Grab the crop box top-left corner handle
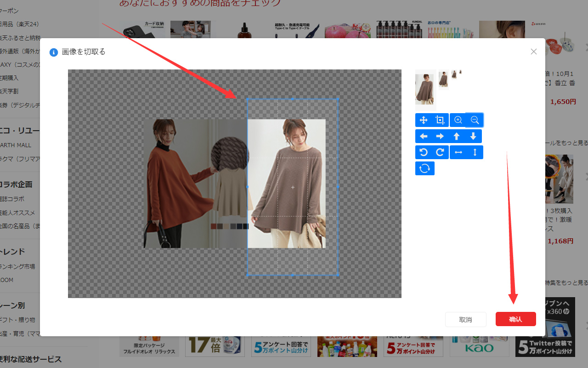 pyautogui.click(x=248, y=99)
